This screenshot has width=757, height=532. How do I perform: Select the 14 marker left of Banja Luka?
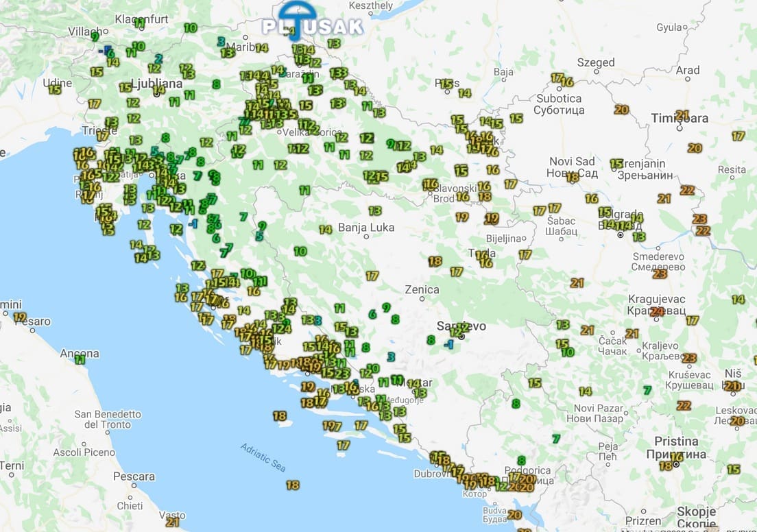(x=325, y=230)
